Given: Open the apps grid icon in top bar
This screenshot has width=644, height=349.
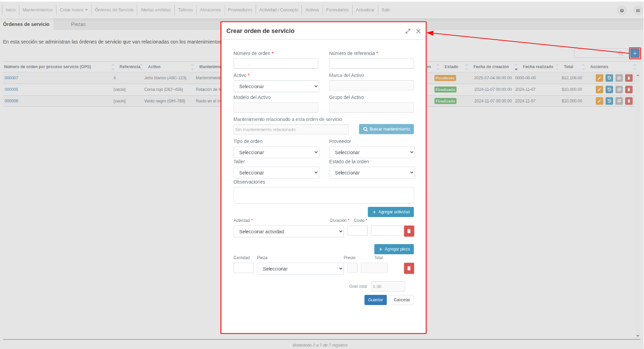Looking at the screenshot, I should coord(637,10).
